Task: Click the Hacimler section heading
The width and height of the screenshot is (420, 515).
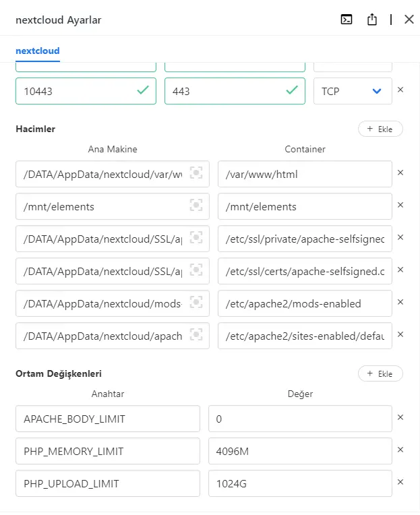Action: coord(36,129)
